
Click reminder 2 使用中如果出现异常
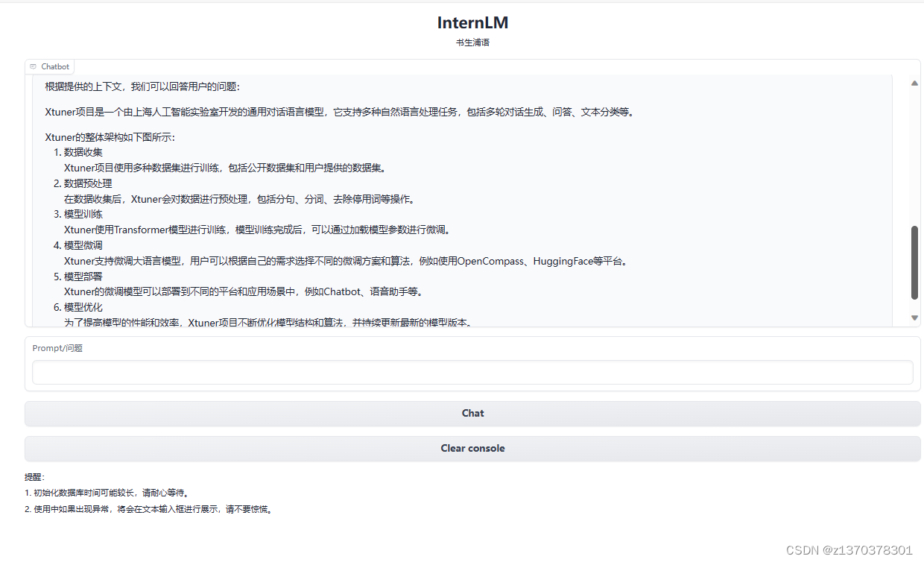point(148,510)
